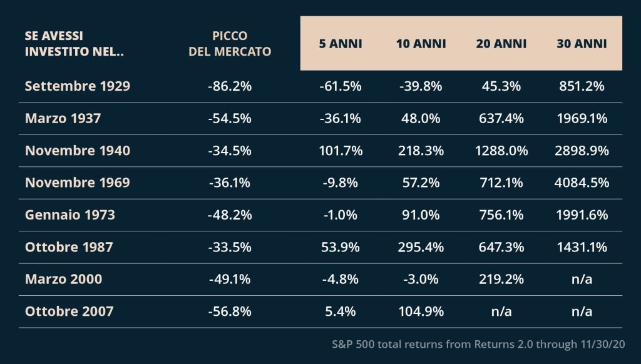Click 'SE AVESSI INVESTITO NEL..' header

pyautogui.click(x=74, y=44)
